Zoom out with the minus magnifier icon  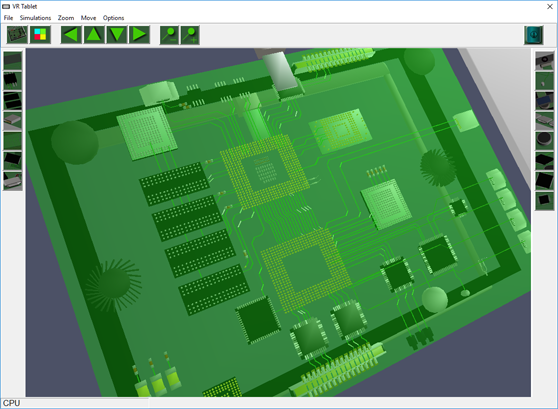[x=169, y=35]
